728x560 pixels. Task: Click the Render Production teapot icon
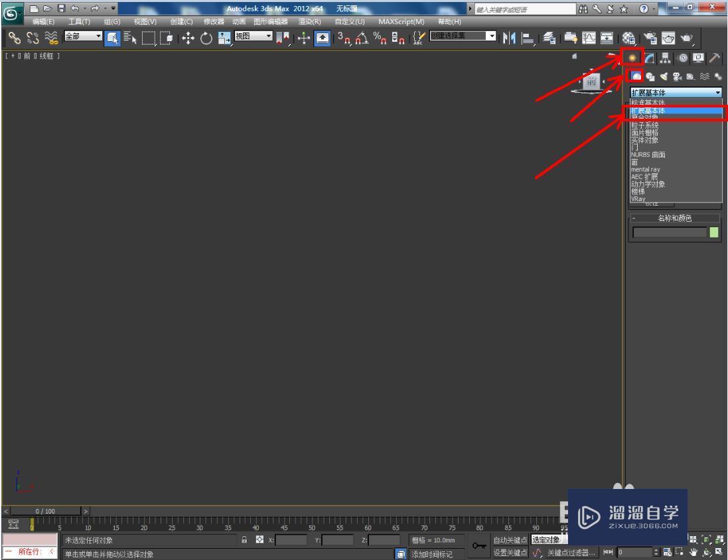point(687,38)
